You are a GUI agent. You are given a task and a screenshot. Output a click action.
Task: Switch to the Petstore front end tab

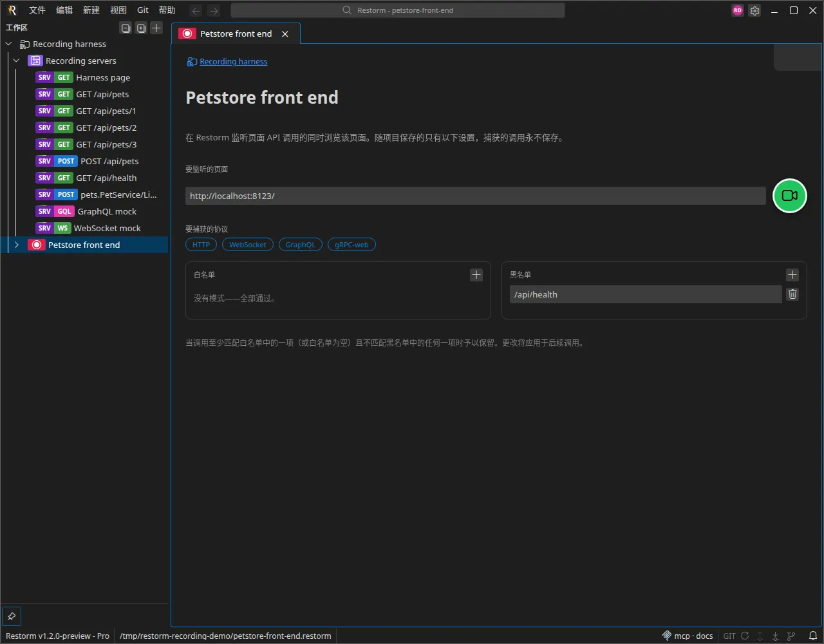pos(236,33)
